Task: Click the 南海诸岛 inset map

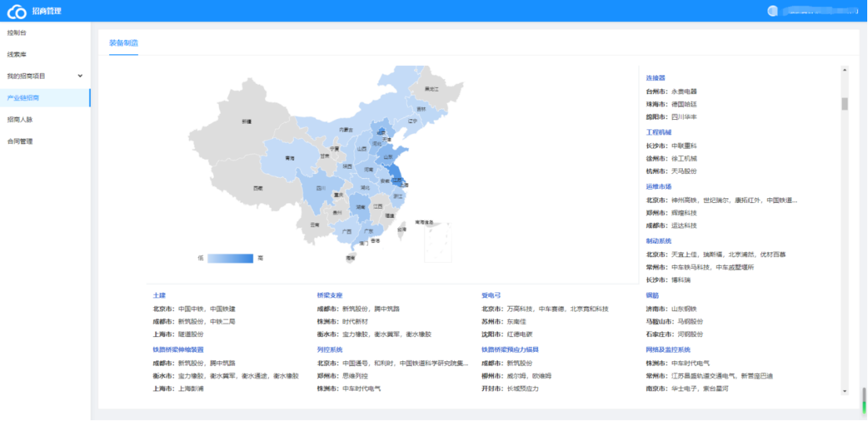Action: point(438,241)
